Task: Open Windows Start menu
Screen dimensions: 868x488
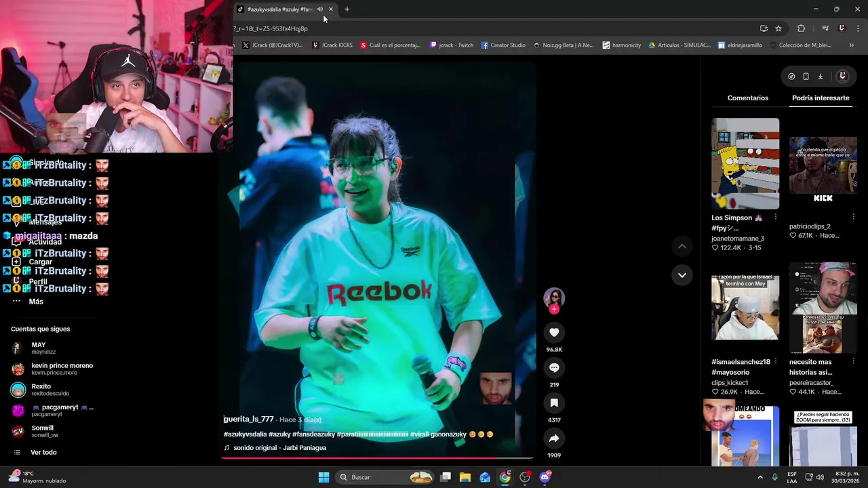Action: click(x=323, y=477)
